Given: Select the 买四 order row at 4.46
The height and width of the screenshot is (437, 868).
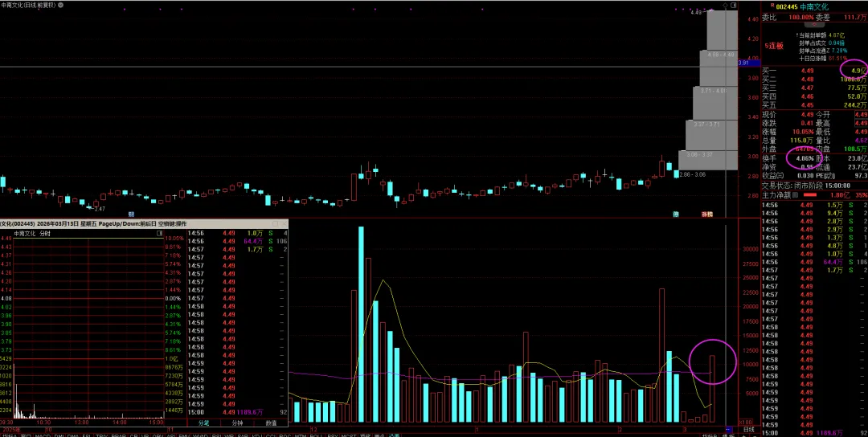Looking at the screenshot, I should [x=815, y=97].
